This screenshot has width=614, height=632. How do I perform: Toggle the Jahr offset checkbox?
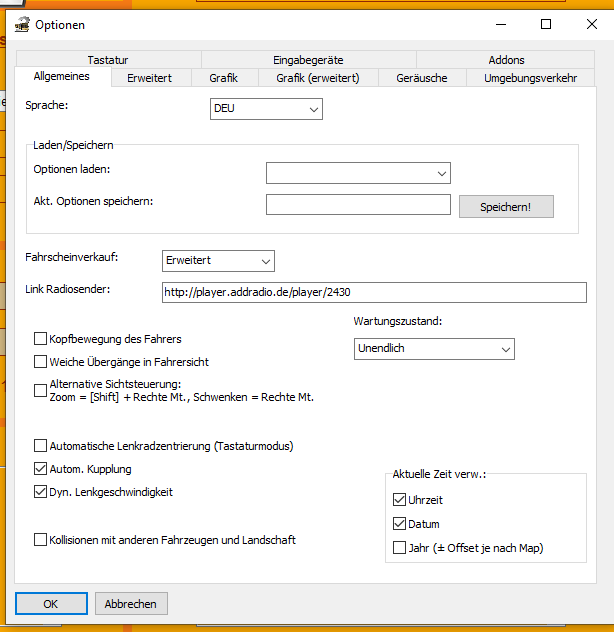pyautogui.click(x=400, y=548)
